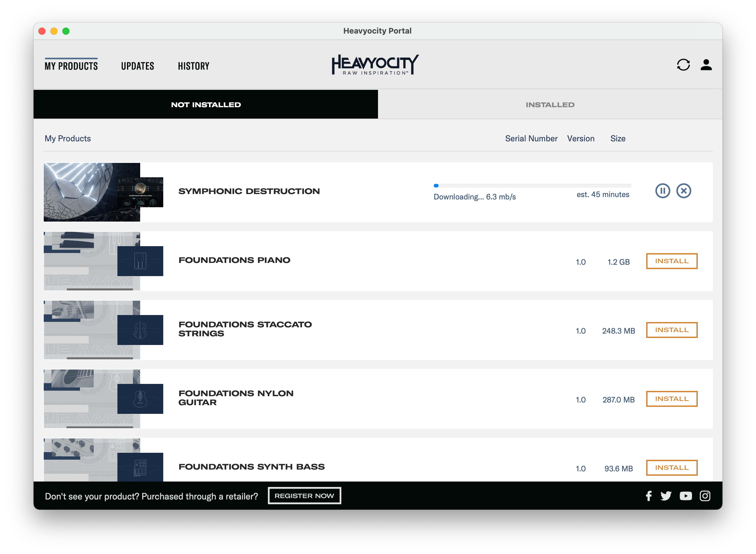Click the Foundations Nylon Guitar thumbnail
This screenshot has height=554, width=756.
click(103, 399)
